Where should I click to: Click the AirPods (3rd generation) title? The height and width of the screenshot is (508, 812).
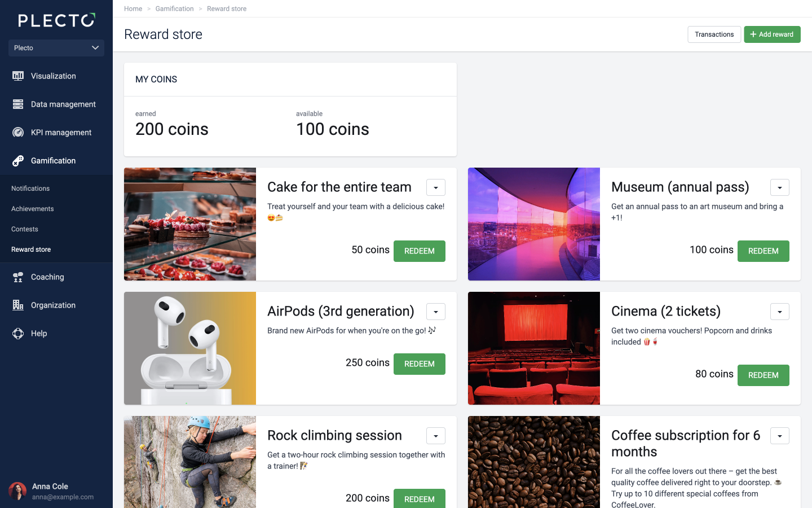(x=341, y=311)
